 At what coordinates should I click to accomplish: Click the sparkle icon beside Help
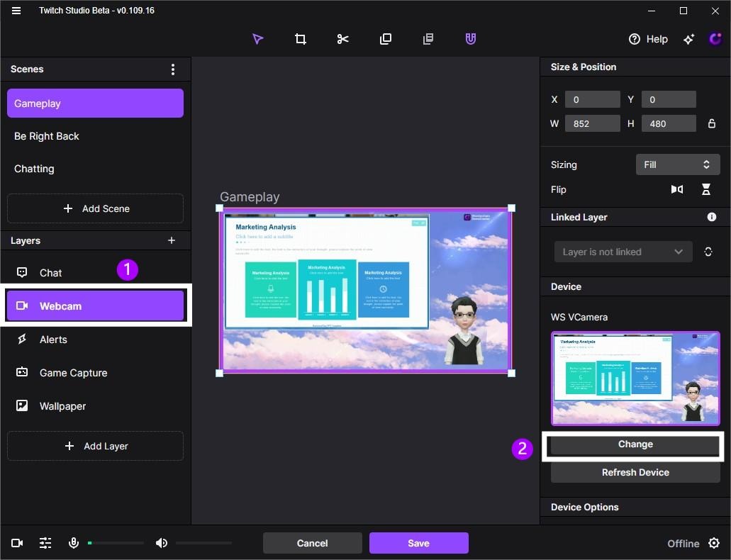coord(689,39)
